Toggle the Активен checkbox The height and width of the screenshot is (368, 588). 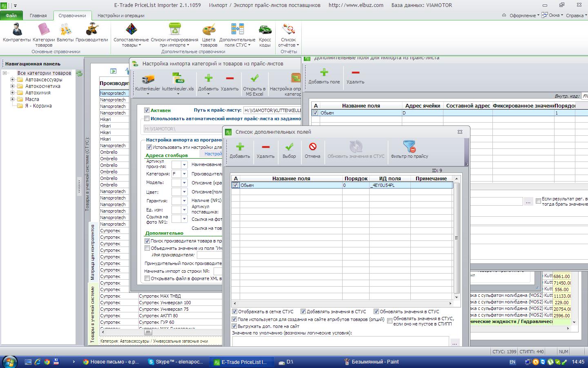coord(147,110)
